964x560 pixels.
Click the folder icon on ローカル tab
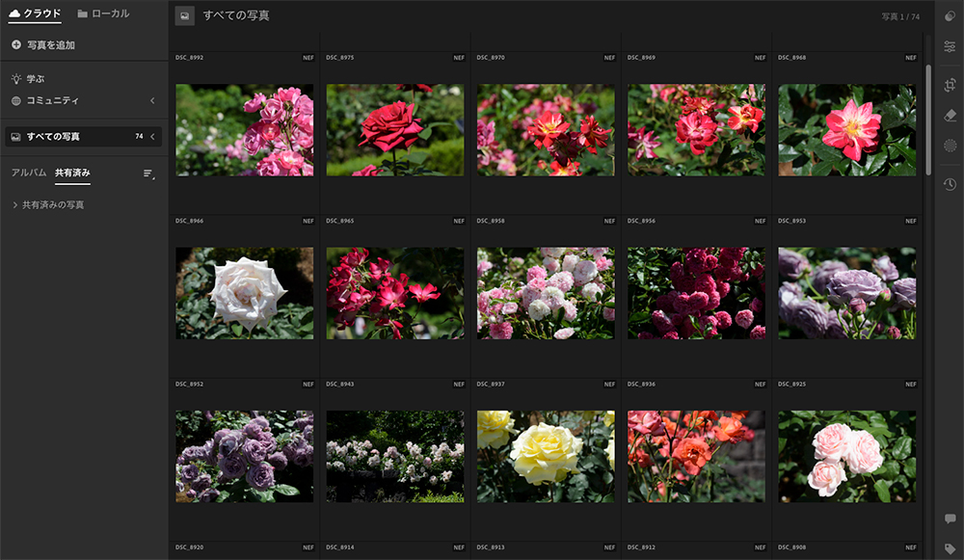[x=82, y=13]
